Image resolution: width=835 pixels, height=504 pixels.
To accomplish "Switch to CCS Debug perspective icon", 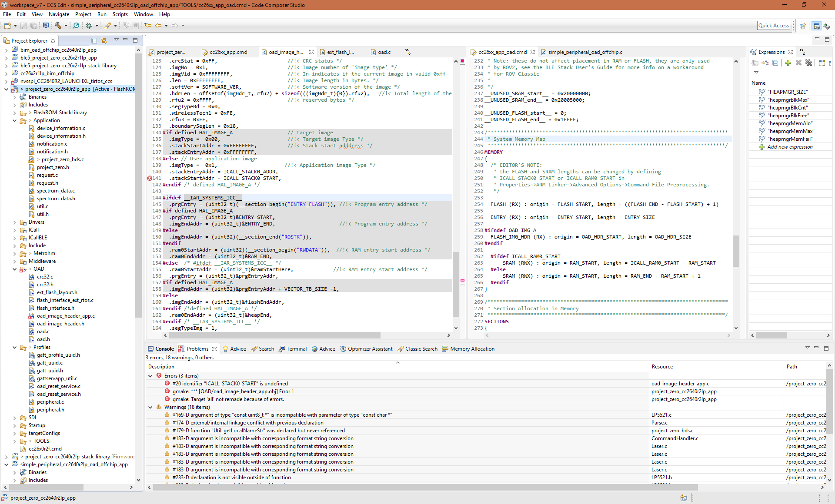I will [826, 26].
